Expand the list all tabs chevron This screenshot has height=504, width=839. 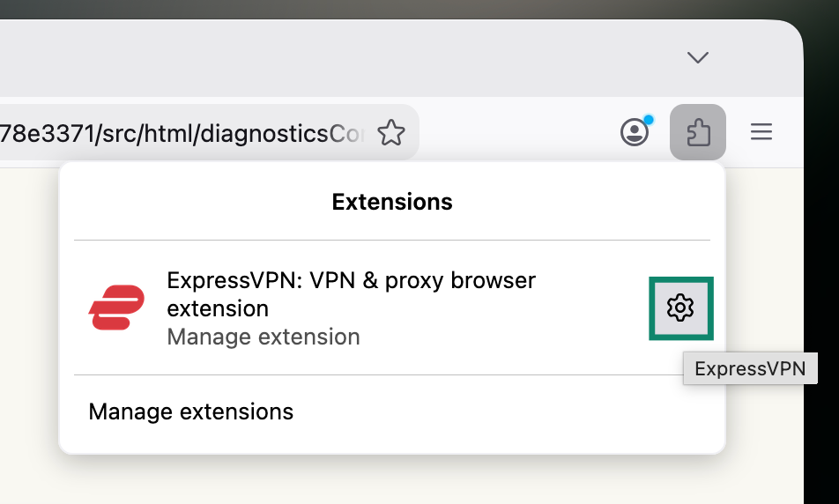pyautogui.click(x=698, y=57)
